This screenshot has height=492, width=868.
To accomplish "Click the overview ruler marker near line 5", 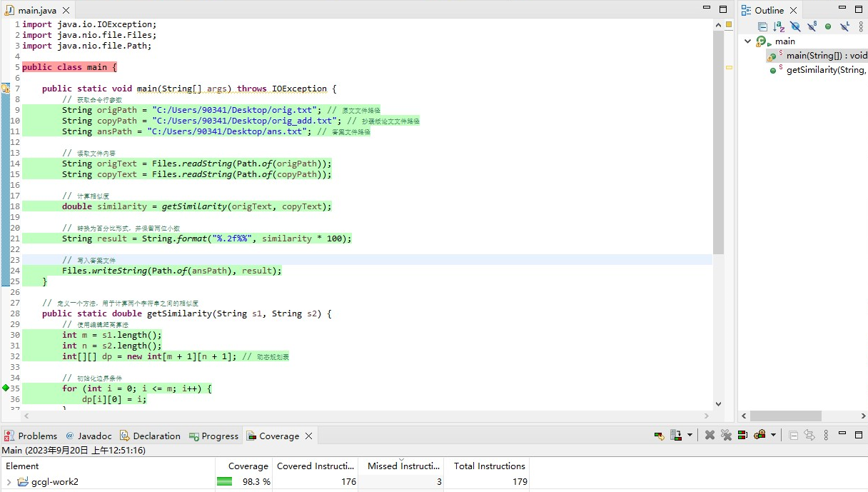I will (729, 67).
